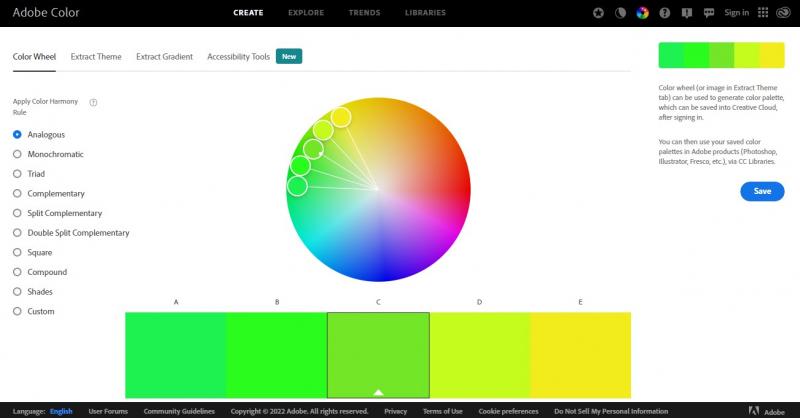Open the LIBRARIES section
The width and height of the screenshot is (800, 418).
(x=426, y=13)
